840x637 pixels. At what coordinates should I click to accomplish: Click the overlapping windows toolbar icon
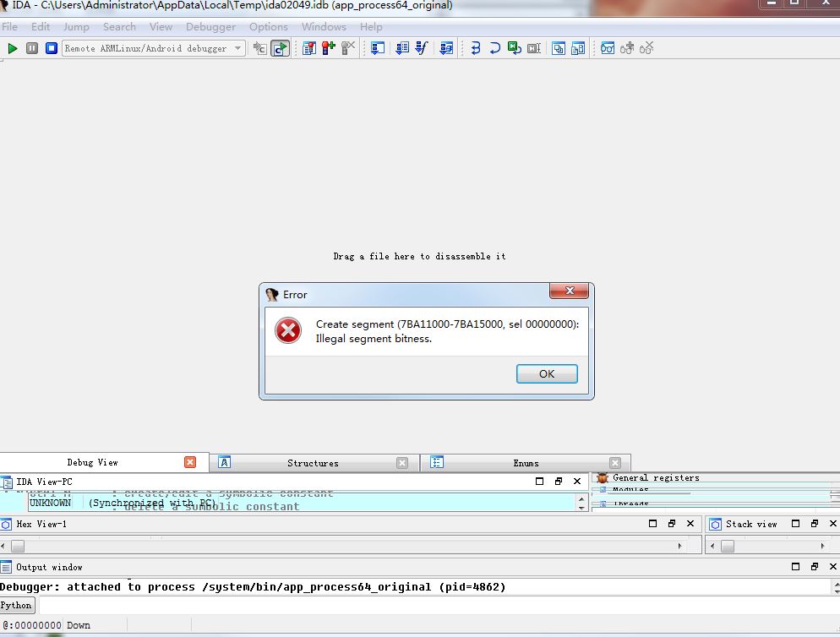coord(559,48)
